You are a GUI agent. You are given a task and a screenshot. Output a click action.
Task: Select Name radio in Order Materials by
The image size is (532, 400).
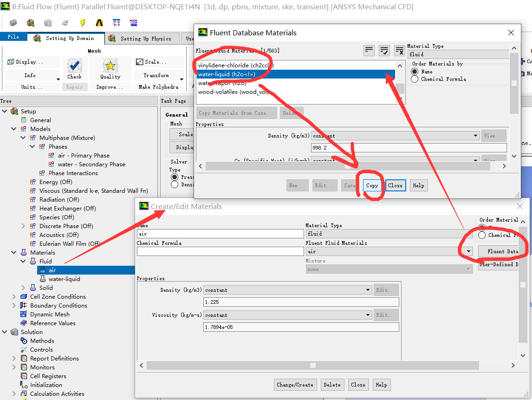pos(414,72)
